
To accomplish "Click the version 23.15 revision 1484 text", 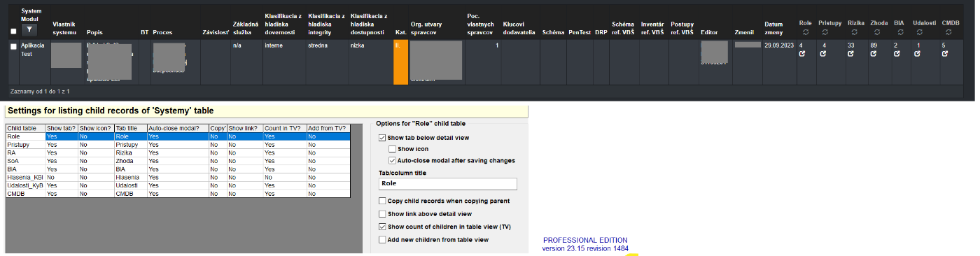I will [585, 248].
